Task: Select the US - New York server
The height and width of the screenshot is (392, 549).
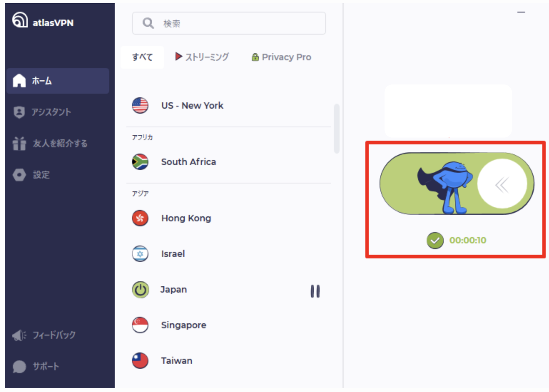Action: [x=229, y=105]
